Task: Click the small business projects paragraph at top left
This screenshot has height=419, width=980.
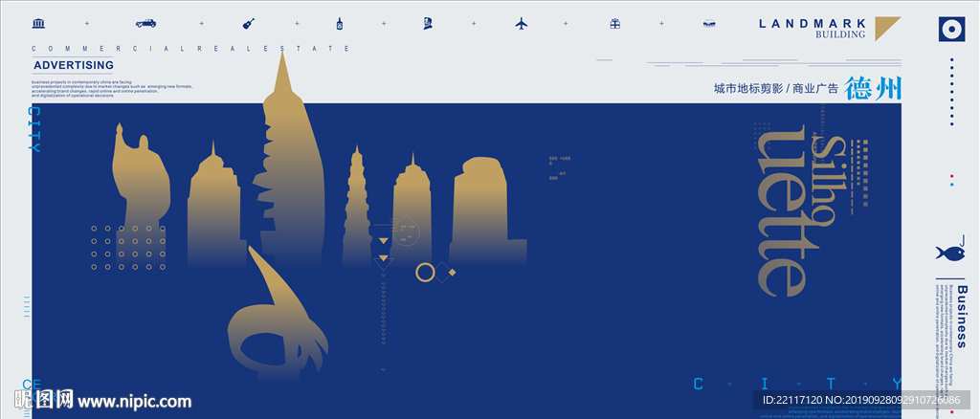Action: (113, 89)
